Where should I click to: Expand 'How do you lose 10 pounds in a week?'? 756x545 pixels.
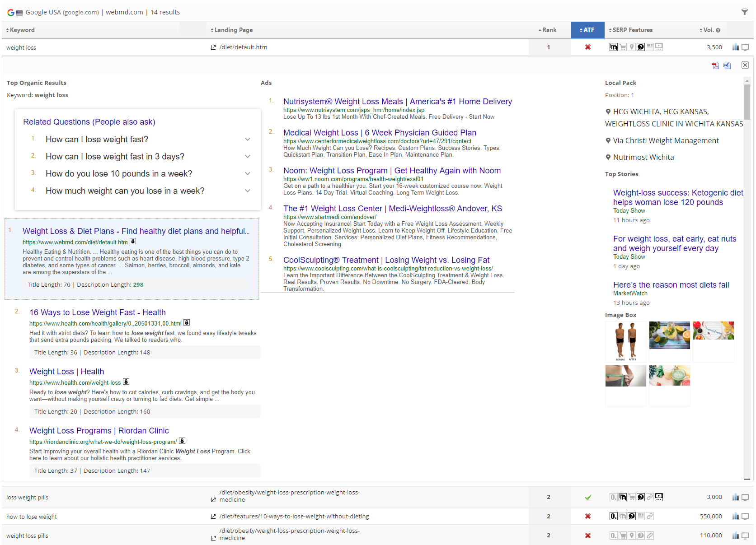[247, 174]
